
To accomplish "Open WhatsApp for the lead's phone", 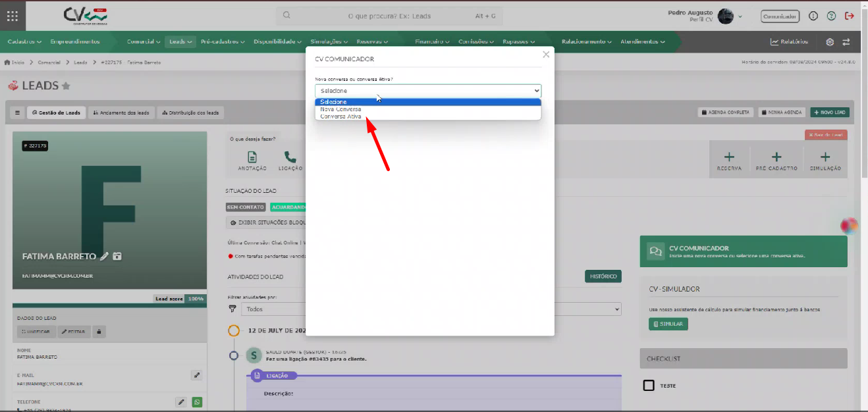I will point(197,402).
